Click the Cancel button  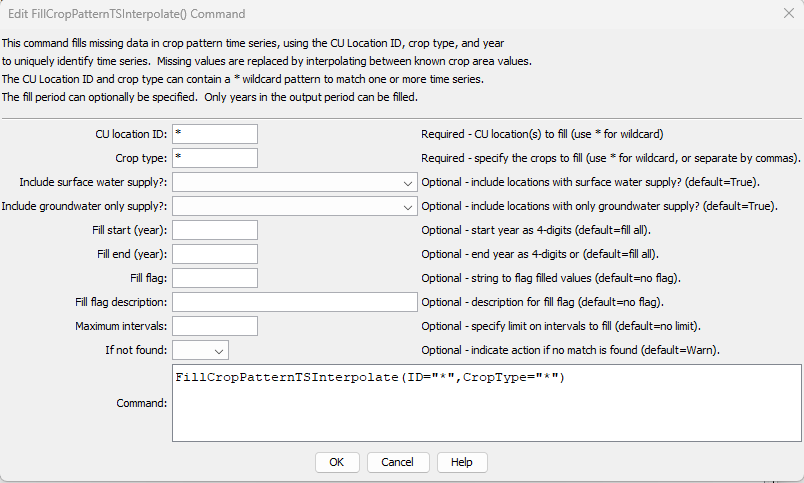(397, 462)
